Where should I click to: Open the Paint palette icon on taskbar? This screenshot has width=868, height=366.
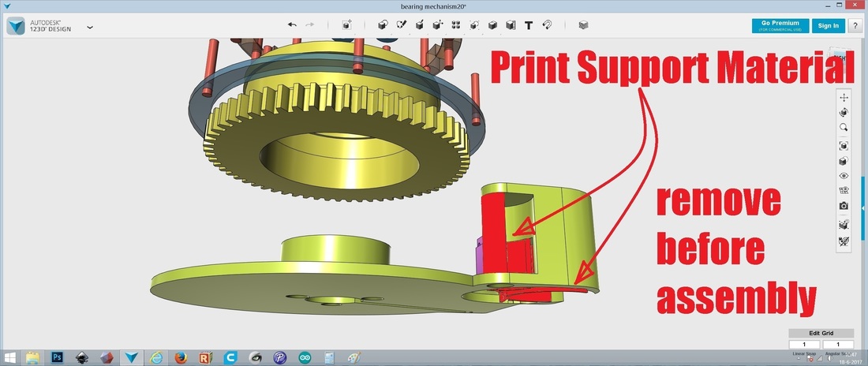pyautogui.click(x=354, y=357)
